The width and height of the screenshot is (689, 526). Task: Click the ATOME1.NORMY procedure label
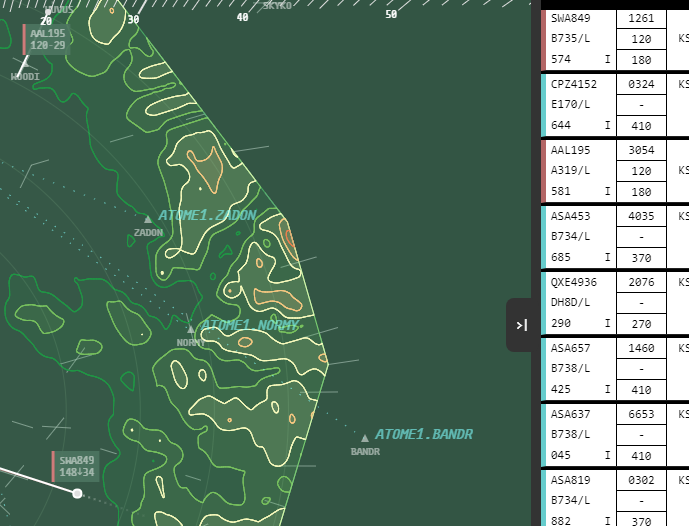249,325
